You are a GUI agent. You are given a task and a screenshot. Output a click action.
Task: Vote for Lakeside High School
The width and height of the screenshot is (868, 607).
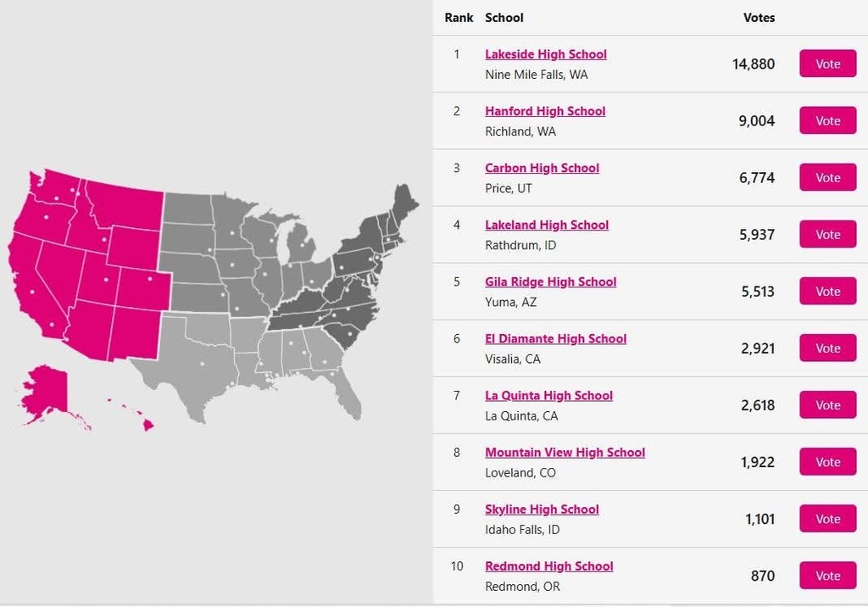(827, 64)
